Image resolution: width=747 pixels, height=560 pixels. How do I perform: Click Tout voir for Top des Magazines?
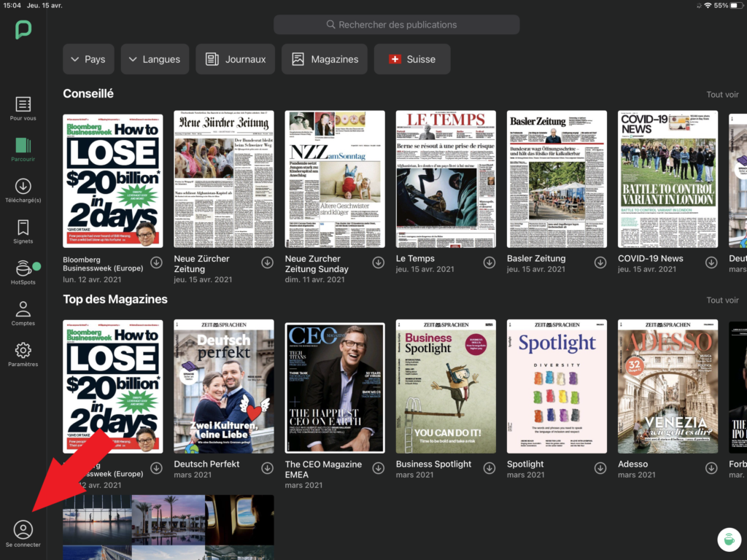[722, 300]
